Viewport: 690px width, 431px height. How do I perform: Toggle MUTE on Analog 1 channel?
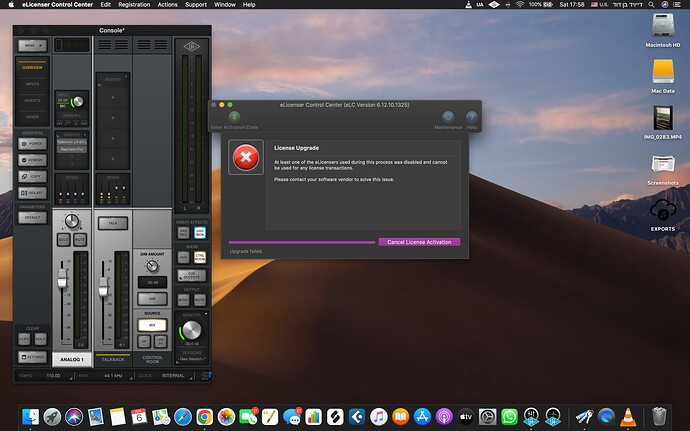click(x=80, y=239)
